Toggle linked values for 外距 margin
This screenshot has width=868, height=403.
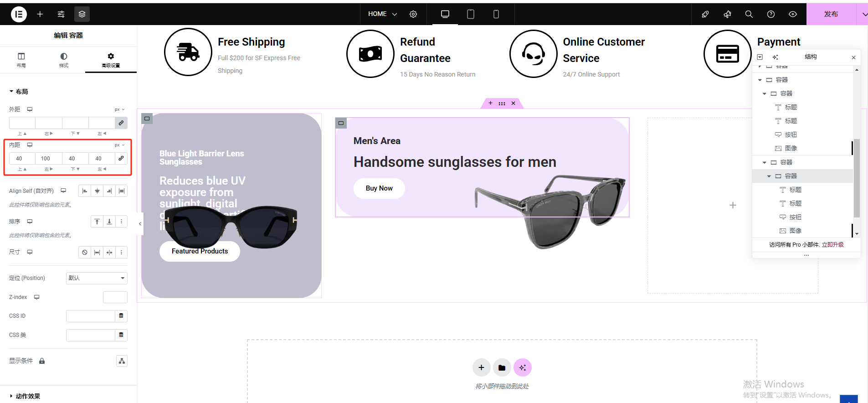pyautogui.click(x=121, y=123)
